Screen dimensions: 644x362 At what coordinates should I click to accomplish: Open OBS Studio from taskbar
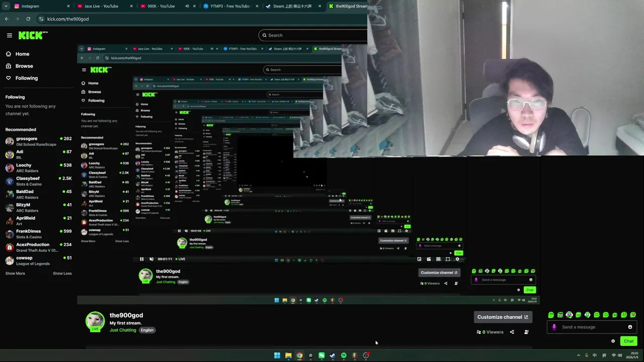click(366, 355)
